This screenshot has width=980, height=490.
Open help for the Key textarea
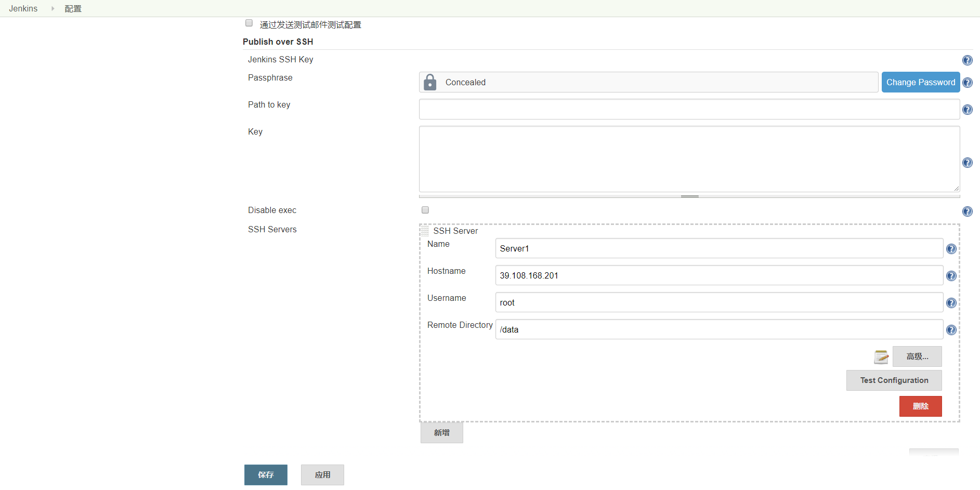pyautogui.click(x=967, y=163)
